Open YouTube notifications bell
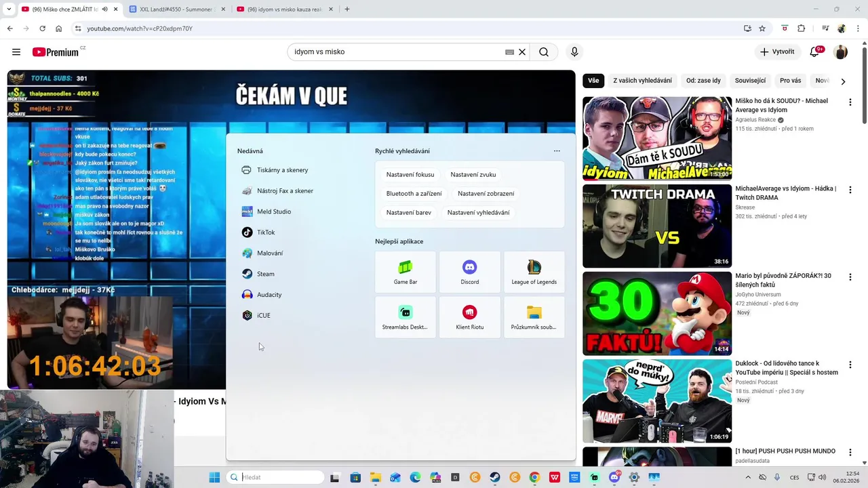Image resolution: width=868 pixels, height=488 pixels. (815, 52)
